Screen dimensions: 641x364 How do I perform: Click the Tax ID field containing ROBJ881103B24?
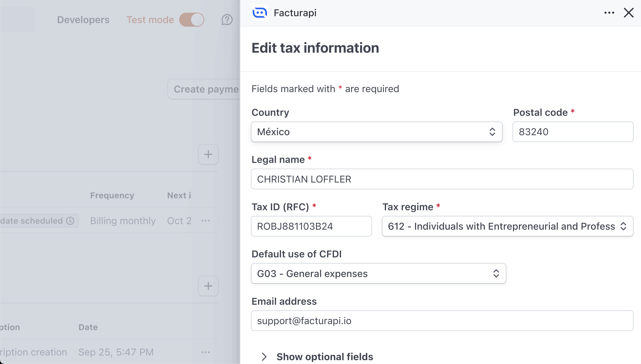pyautogui.click(x=311, y=226)
